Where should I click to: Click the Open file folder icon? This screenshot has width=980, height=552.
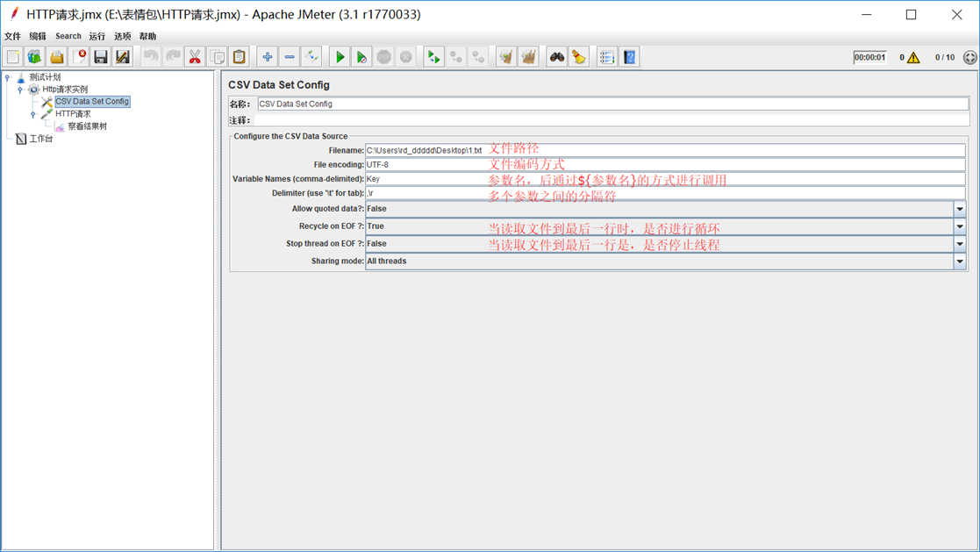tap(57, 57)
